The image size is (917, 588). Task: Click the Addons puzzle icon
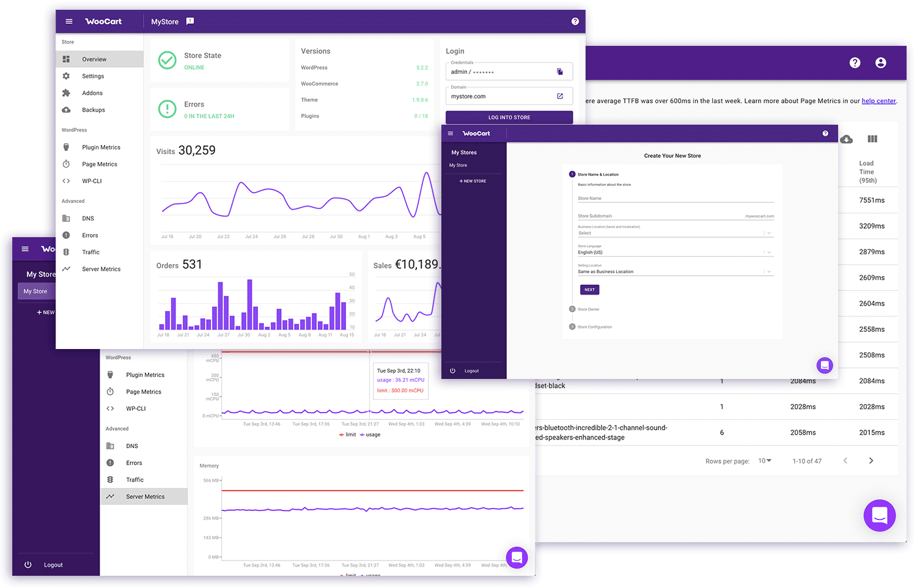click(x=66, y=93)
